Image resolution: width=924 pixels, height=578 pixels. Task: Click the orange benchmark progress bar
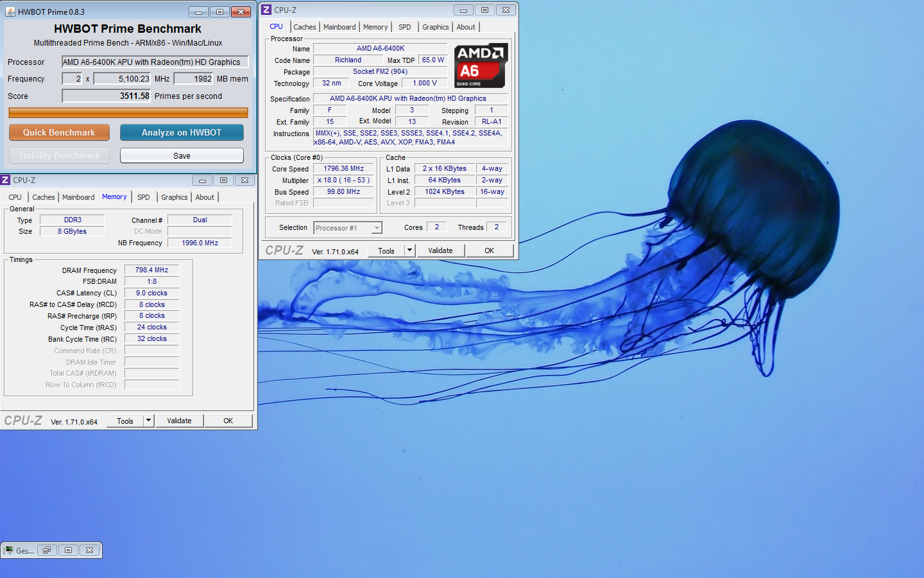pos(128,112)
